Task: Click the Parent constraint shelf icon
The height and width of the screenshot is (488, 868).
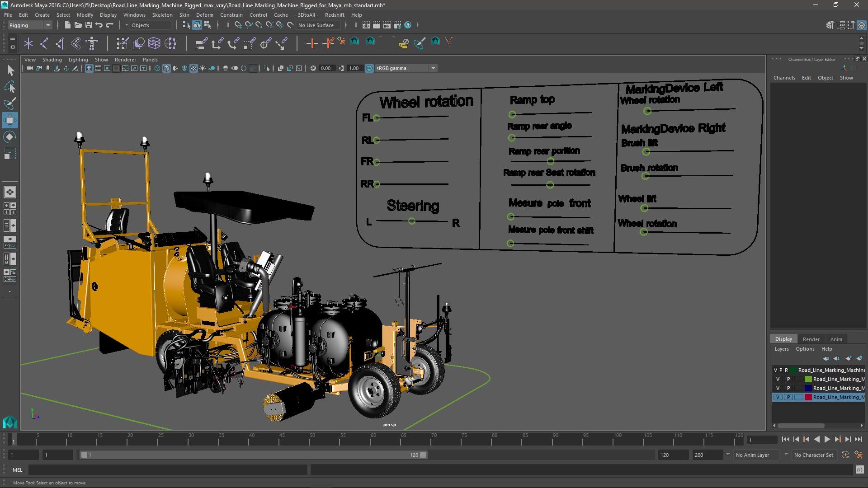Action: pos(201,43)
